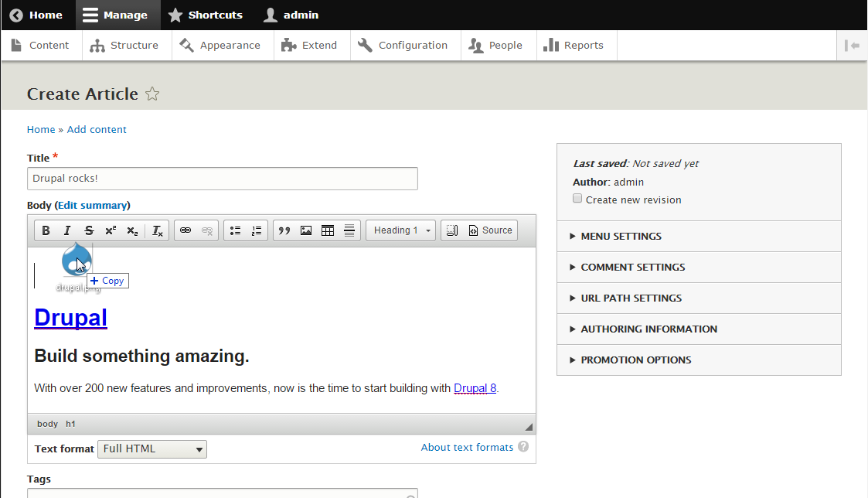Viewport: 868px width, 498px height.
Task: Expand Promotion Options section
Action: click(699, 360)
